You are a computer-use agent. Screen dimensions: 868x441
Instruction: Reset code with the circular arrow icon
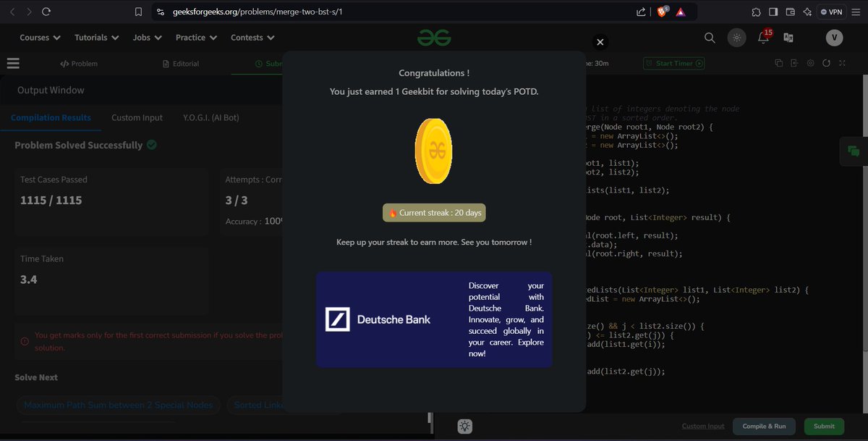(x=826, y=63)
